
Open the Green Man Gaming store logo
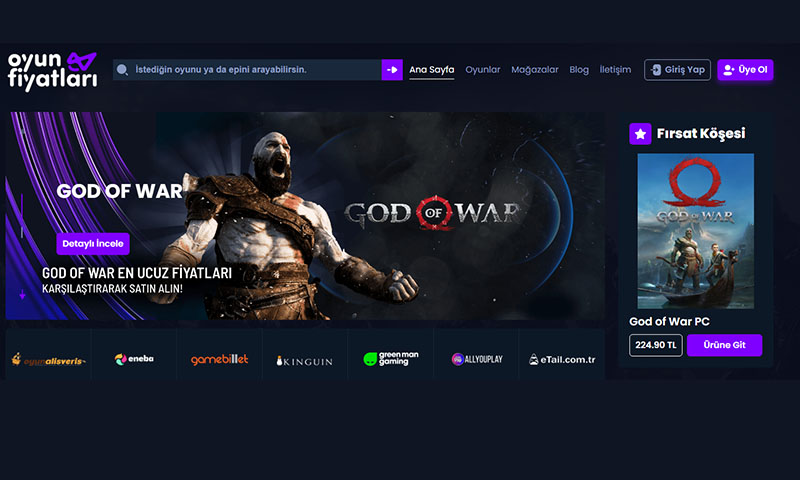(x=391, y=359)
